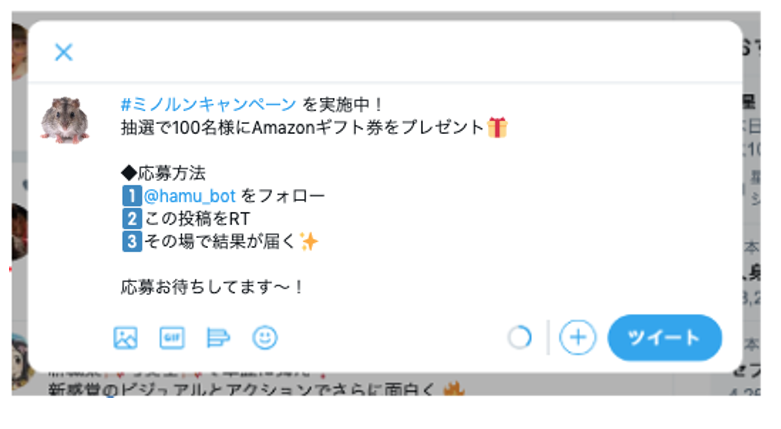This screenshot has height=429, width=781.
Task: Click the hamster profile avatar
Action: click(65, 120)
